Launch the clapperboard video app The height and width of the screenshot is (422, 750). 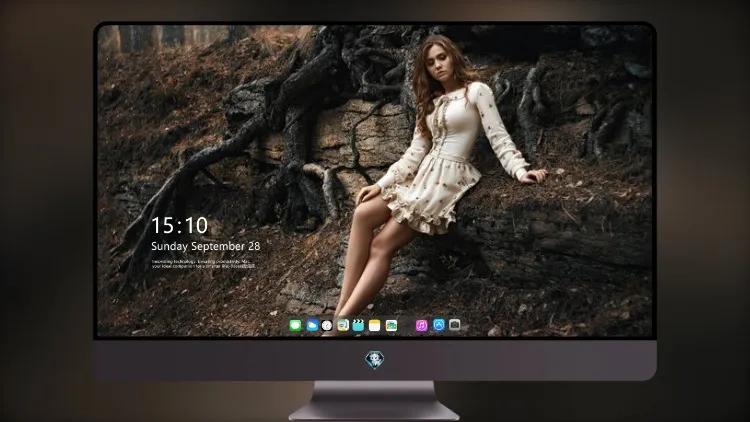pos(358,325)
